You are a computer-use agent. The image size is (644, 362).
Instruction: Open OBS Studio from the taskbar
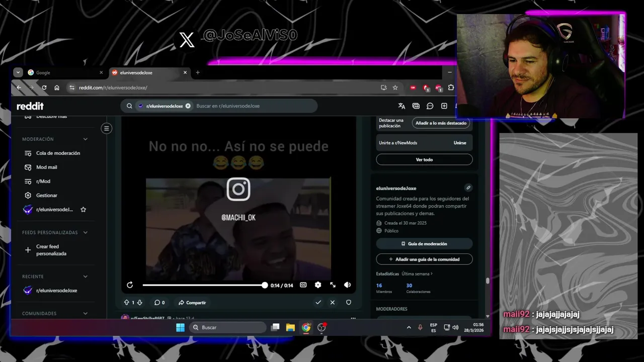322,327
